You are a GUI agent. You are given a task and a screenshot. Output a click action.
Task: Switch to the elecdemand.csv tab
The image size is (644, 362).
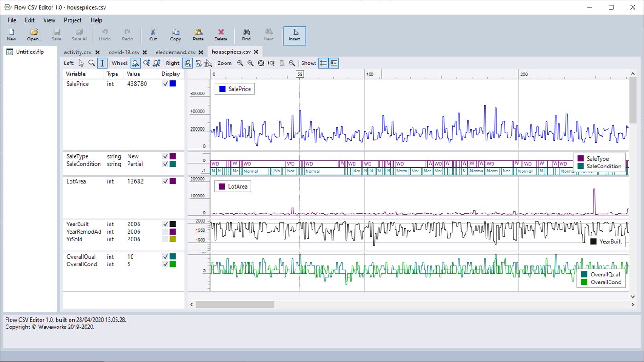click(x=175, y=52)
